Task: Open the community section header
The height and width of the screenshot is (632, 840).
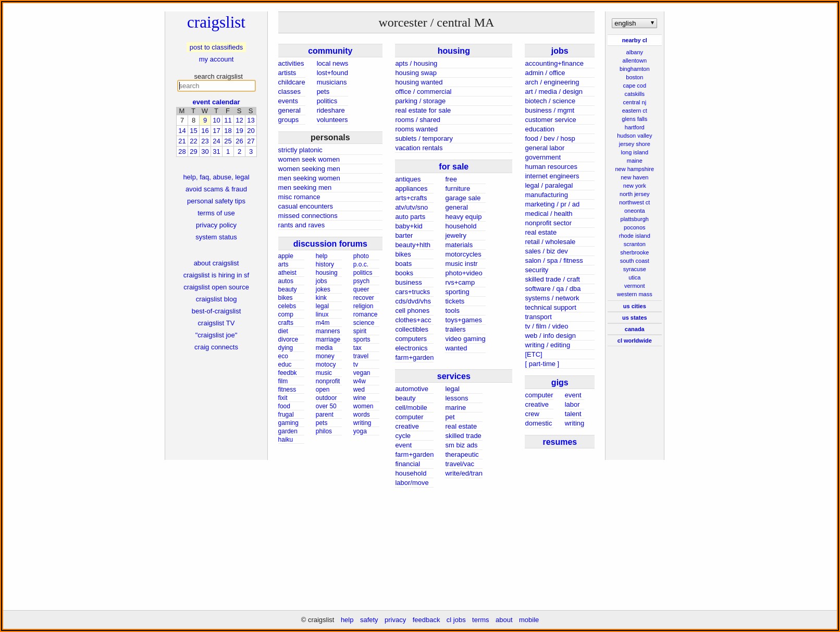Action: (330, 51)
